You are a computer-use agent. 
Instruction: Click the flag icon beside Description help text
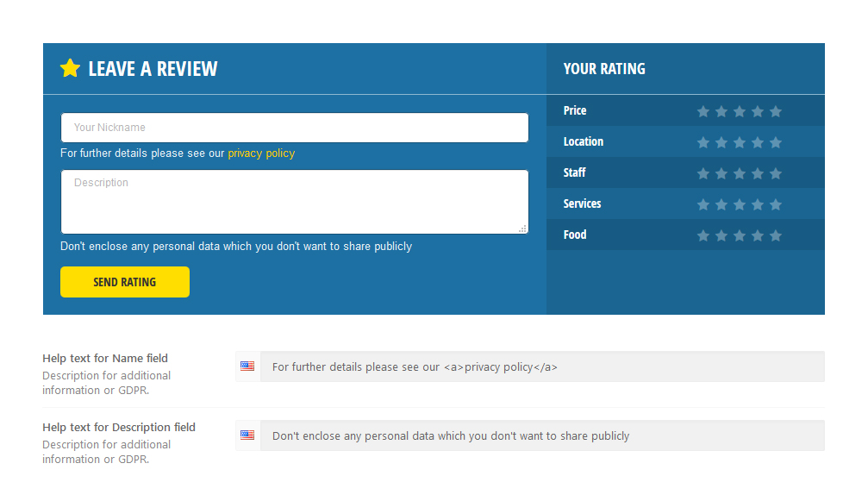click(x=247, y=435)
